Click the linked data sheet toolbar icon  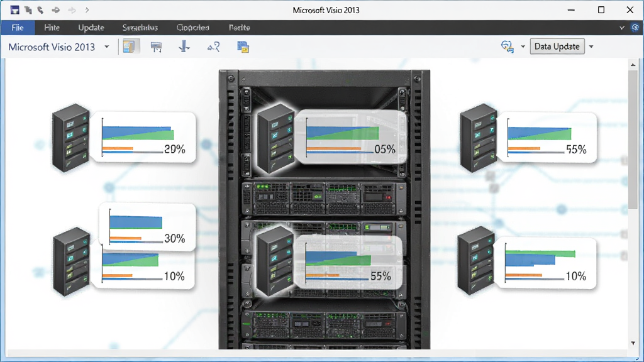(x=243, y=47)
